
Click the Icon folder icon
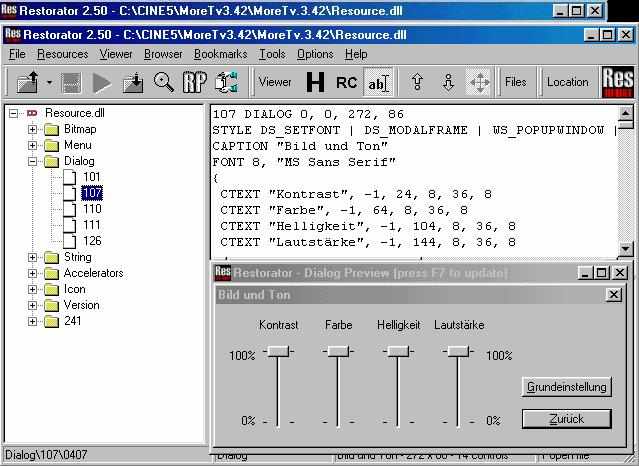pyautogui.click(x=51, y=289)
